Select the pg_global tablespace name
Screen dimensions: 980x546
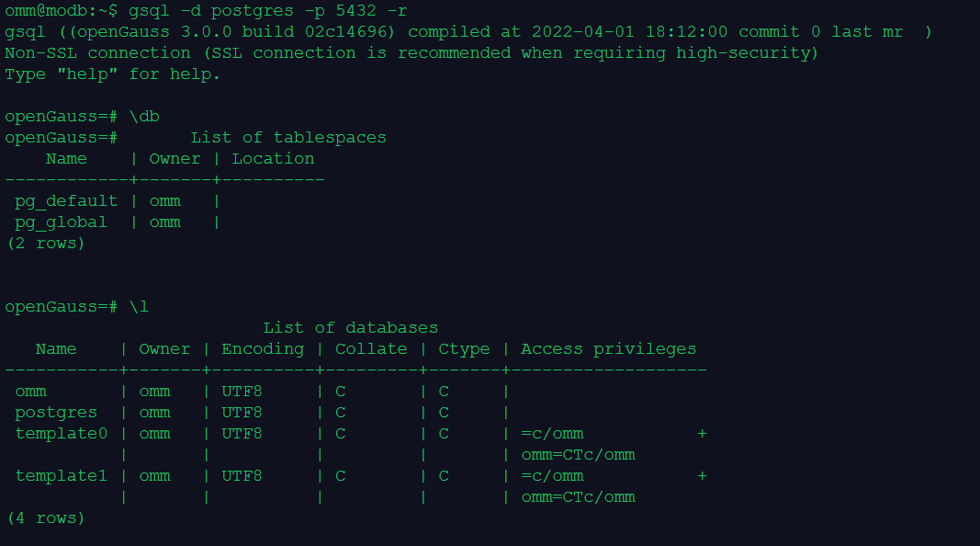point(61,222)
